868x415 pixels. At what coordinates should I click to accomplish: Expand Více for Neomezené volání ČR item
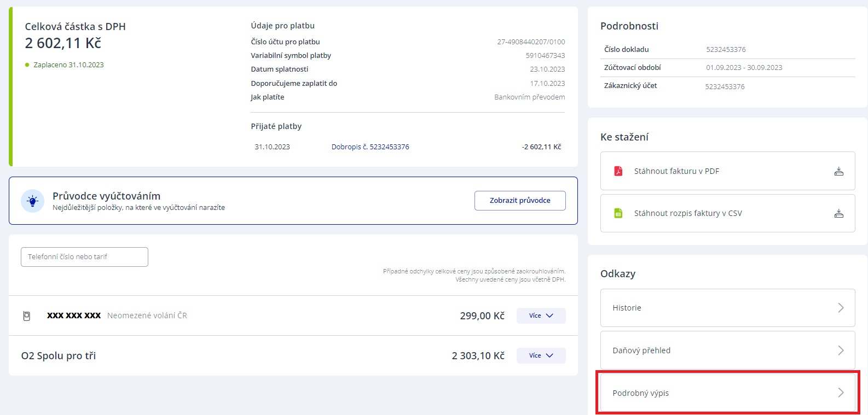coord(541,315)
